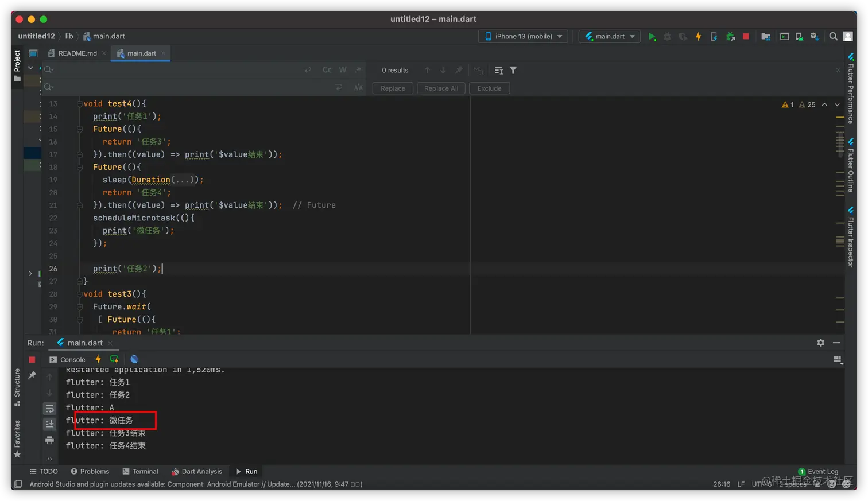This screenshot has width=868, height=501.
Task: Stop the process in the Run panel sidebar
Action: click(x=32, y=360)
